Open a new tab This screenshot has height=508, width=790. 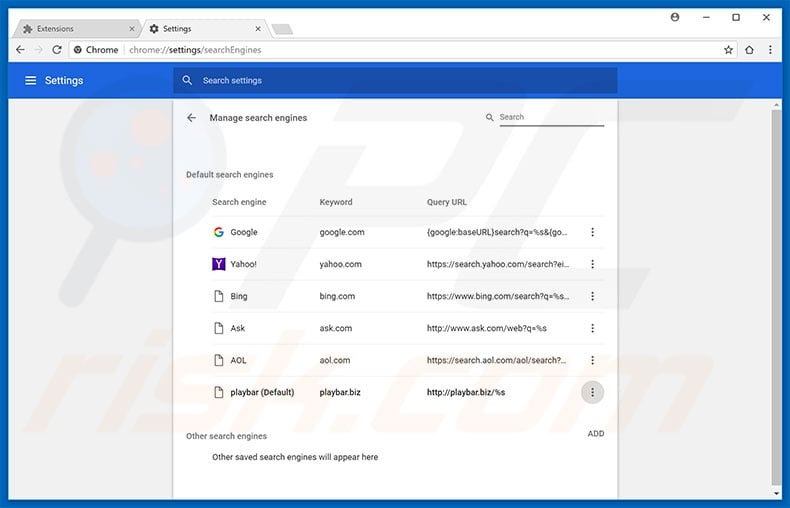coord(282,29)
